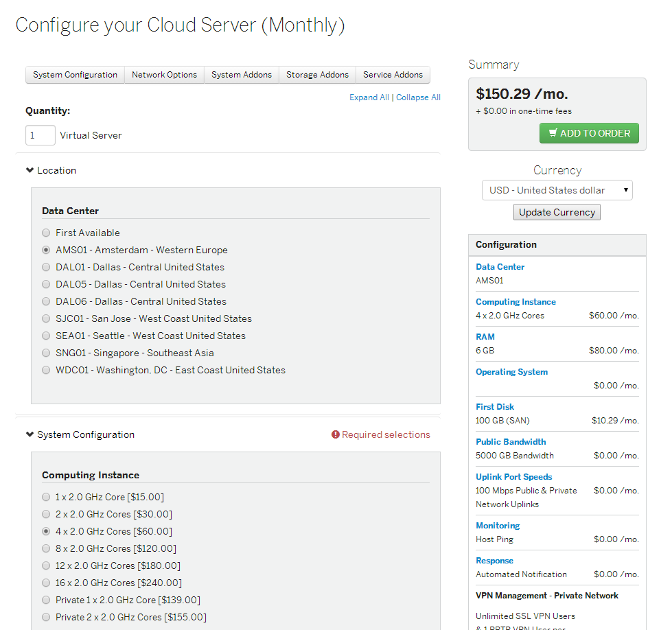
Task: Open the Service Addons tab
Action: point(392,75)
